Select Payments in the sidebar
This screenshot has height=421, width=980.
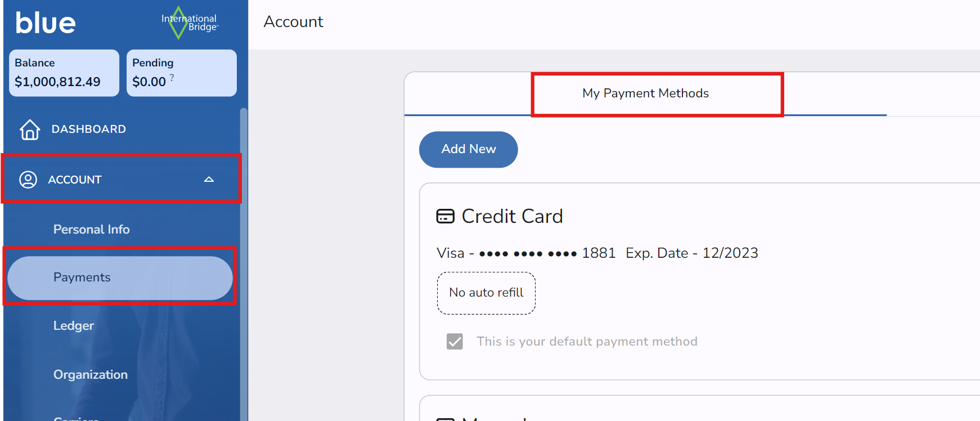(x=82, y=277)
